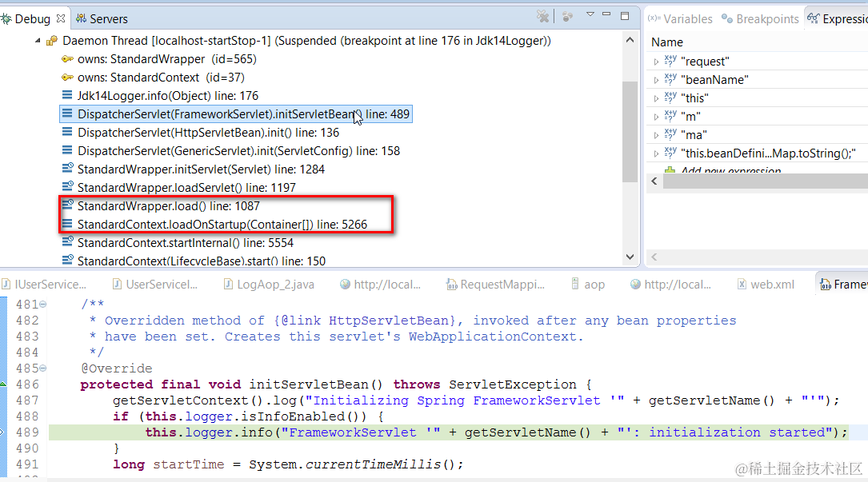Screen dimensions: 868x482
Task: Expand the "this" expression
Action: [656, 98]
